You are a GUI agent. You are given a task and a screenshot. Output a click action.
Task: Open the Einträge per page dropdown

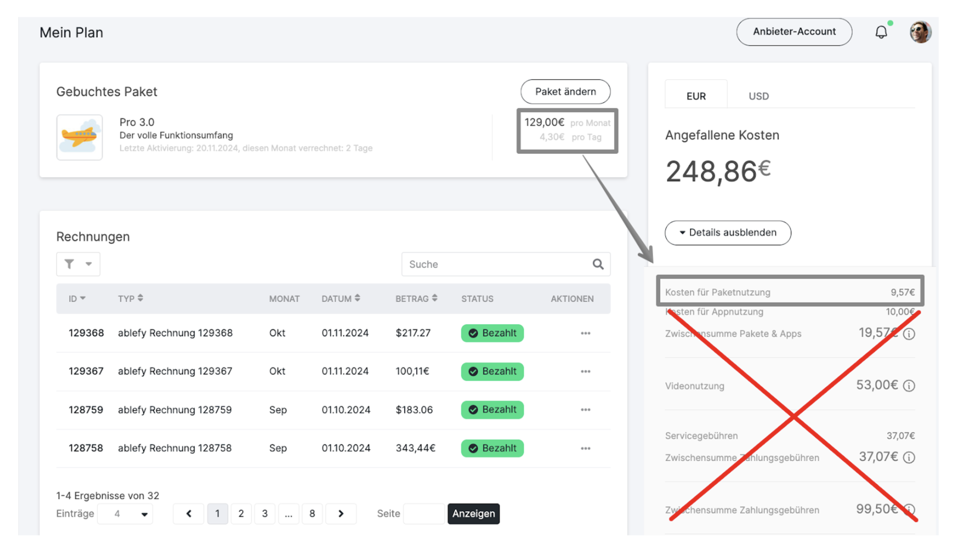tap(125, 513)
